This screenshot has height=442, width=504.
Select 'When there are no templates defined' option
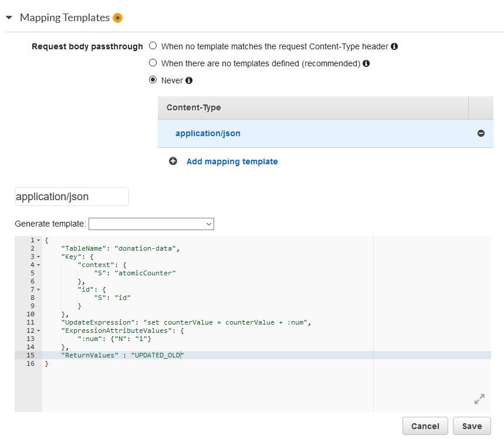(x=153, y=63)
